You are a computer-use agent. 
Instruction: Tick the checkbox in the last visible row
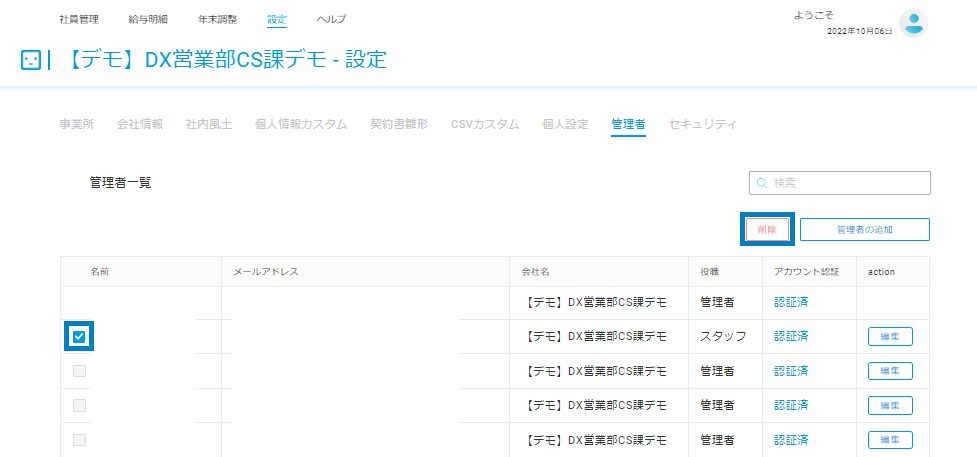79,440
